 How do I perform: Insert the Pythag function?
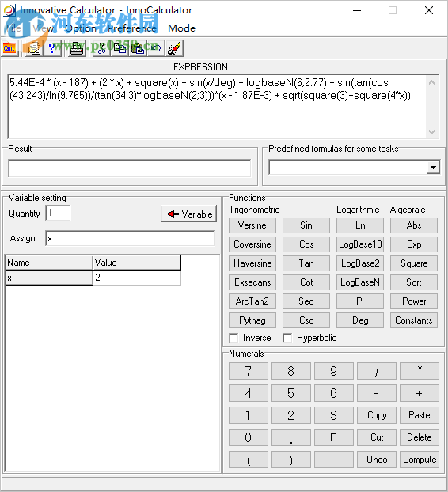point(252,320)
